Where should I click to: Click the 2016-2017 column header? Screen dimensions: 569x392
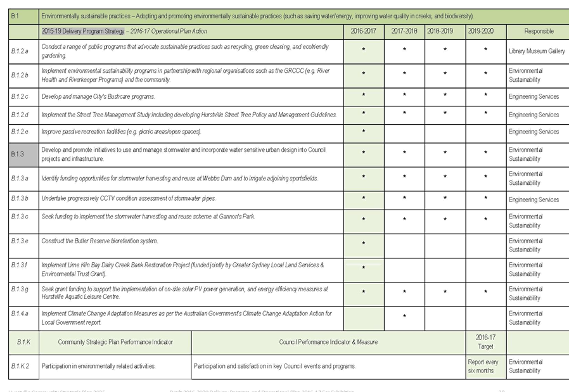[364, 31]
